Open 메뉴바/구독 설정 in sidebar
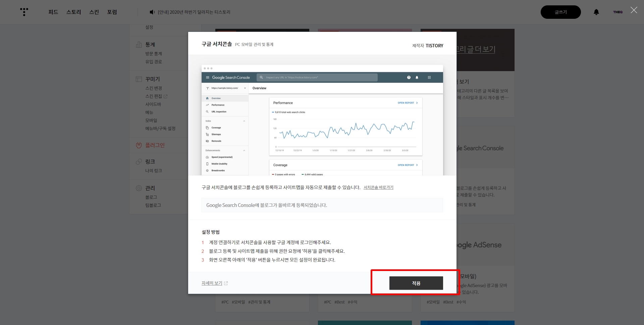Viewport: 644px width, 325px height. click(160, 128)
